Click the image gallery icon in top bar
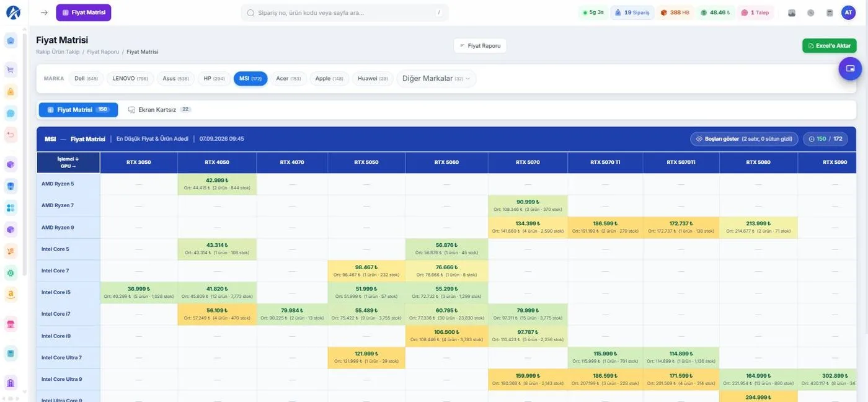This screenshot has width=868, height=402. pos(792,12)
